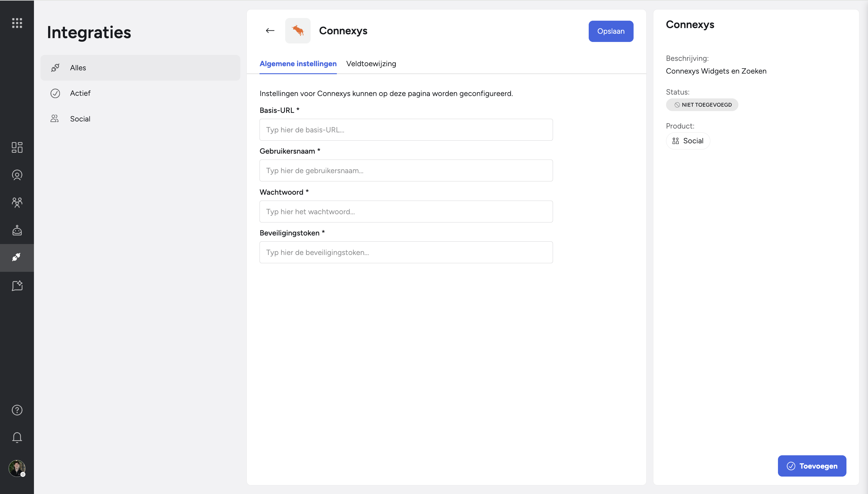This screenshot has height=494, width=868.
Task: Switch to the Veldtoewijzing tab
Action: tap(371, 64)
